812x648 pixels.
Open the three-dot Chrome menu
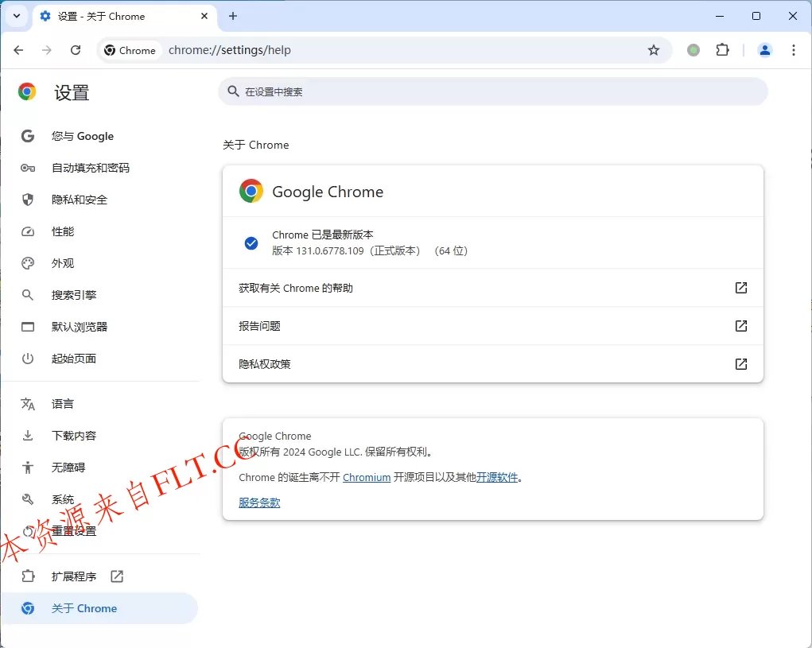(794, 50)
